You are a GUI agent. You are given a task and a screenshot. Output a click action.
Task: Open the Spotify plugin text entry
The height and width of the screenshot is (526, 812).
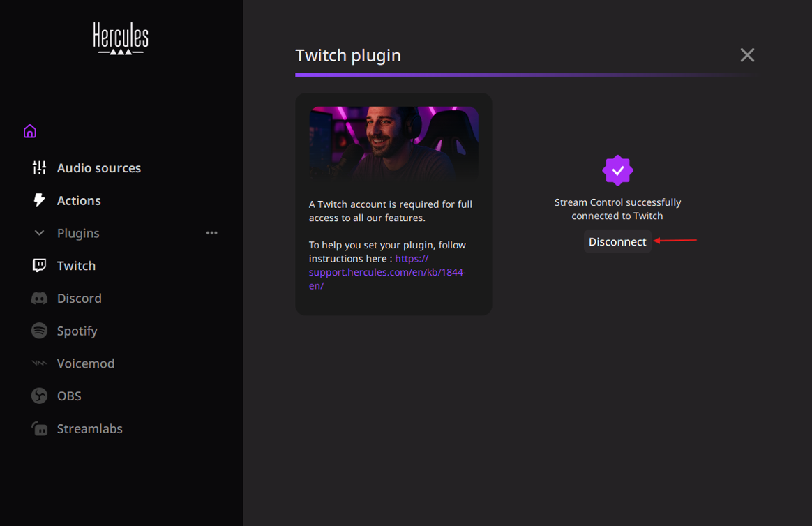click(x=77, y=331)
